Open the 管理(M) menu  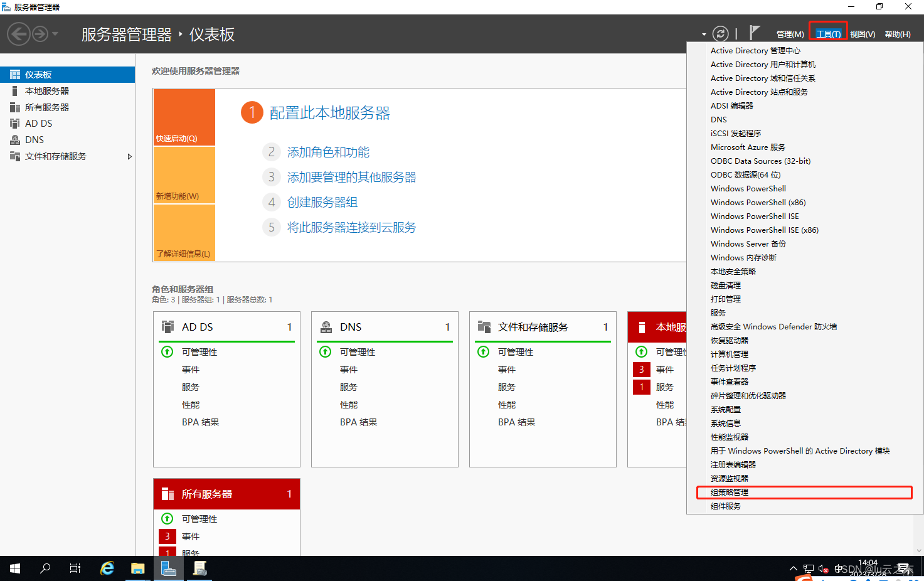pyautogui.click(x=789, y=34)
